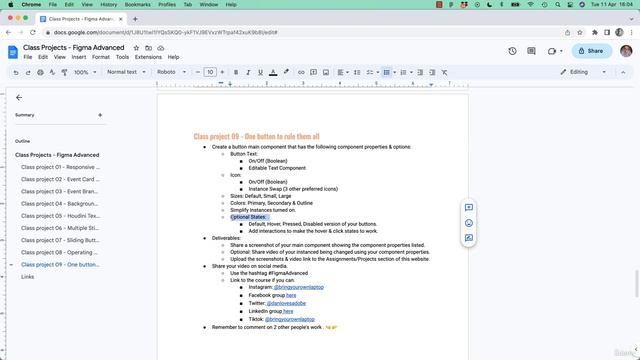View cloud save status
This screenshot has height=360, width=640.
pyautogui.click(x=161, y=48)
